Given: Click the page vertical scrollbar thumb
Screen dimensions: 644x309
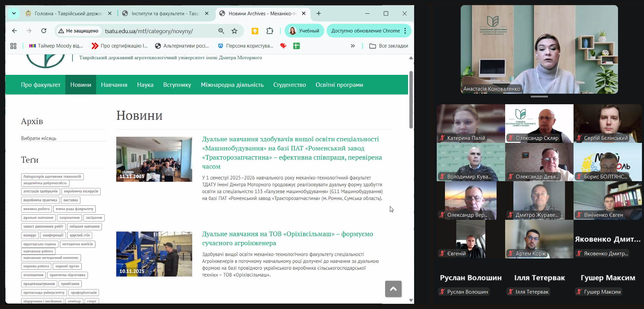Looking at the screenshot, I should coord(411,99).
